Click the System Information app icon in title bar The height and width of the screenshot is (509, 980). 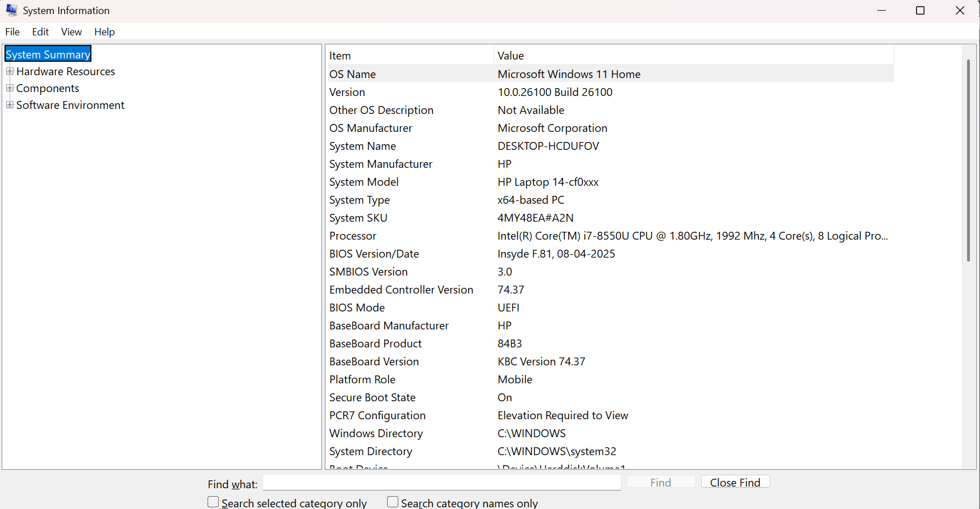point(11,10)
